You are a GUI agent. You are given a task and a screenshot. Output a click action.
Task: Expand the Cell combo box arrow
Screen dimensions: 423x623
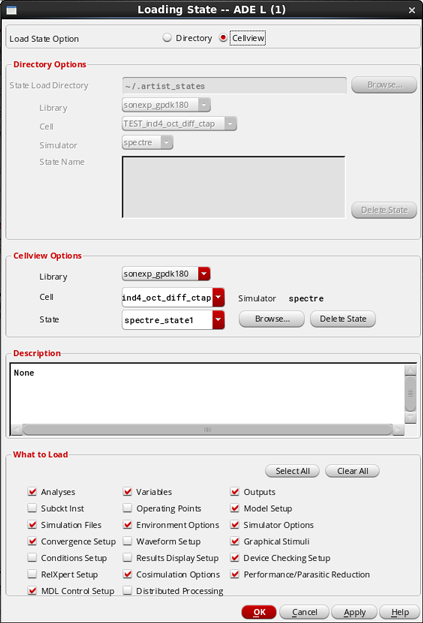218,298
